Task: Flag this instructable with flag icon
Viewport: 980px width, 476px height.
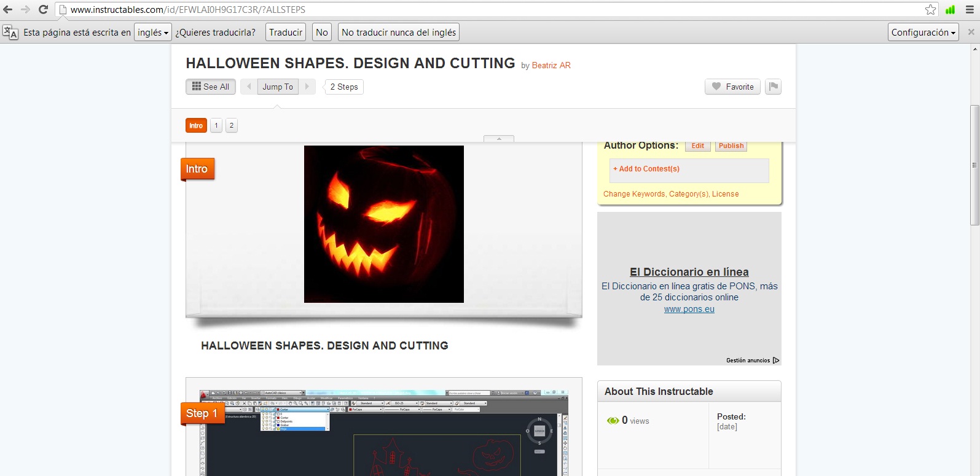Action: point(774,87)
